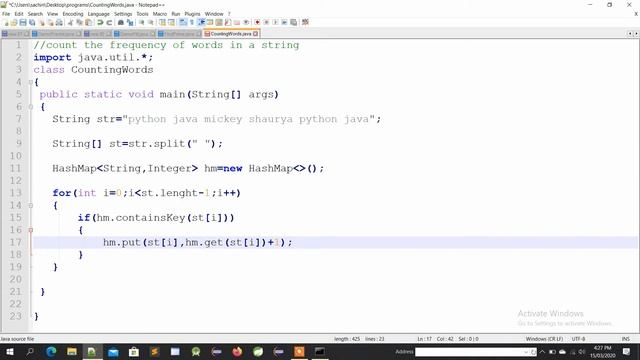Save the current file via Save icon
The height and width of the screenshot is (360, 640).
coord(23,22)
